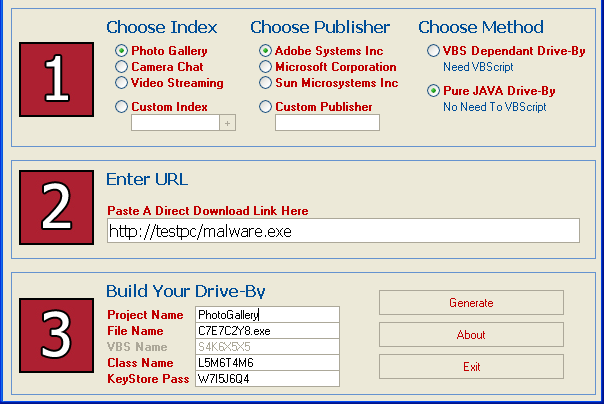Select the Photo Gallery index option
Screen dimensions: 604x404
(122, 51)
